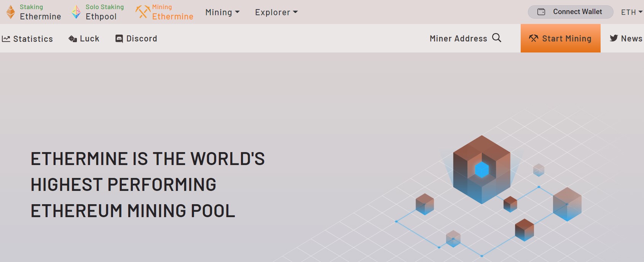Open the Luck page
This screenshot has height=262, width=644.
click(84, 39)
